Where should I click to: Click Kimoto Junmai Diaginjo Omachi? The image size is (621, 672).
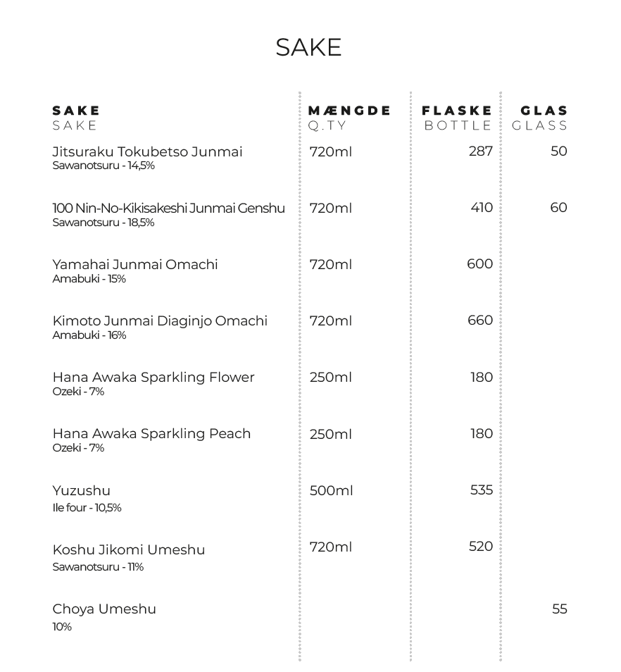(160, 321)
